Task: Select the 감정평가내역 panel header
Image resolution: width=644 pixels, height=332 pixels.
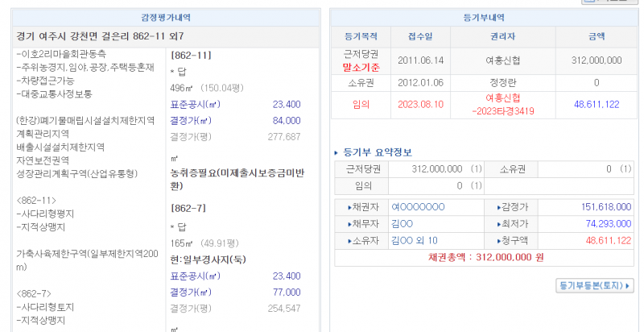Action: coord(165,18)
